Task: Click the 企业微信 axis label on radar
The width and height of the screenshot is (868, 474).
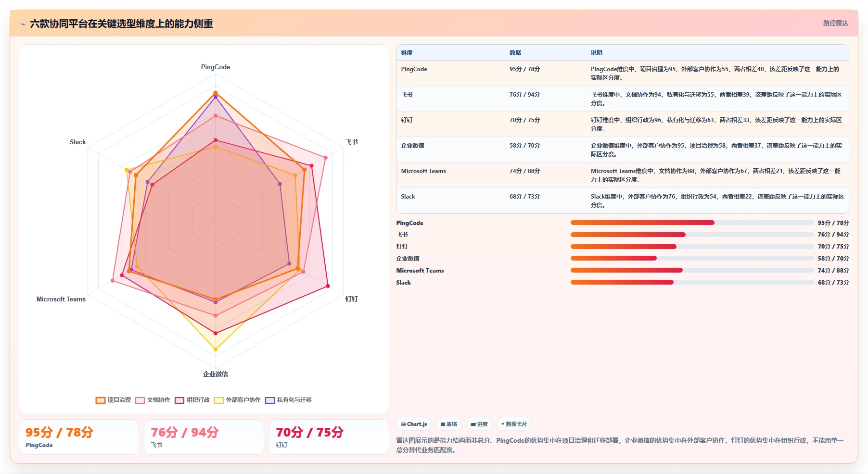Action: tap(216, 374)
